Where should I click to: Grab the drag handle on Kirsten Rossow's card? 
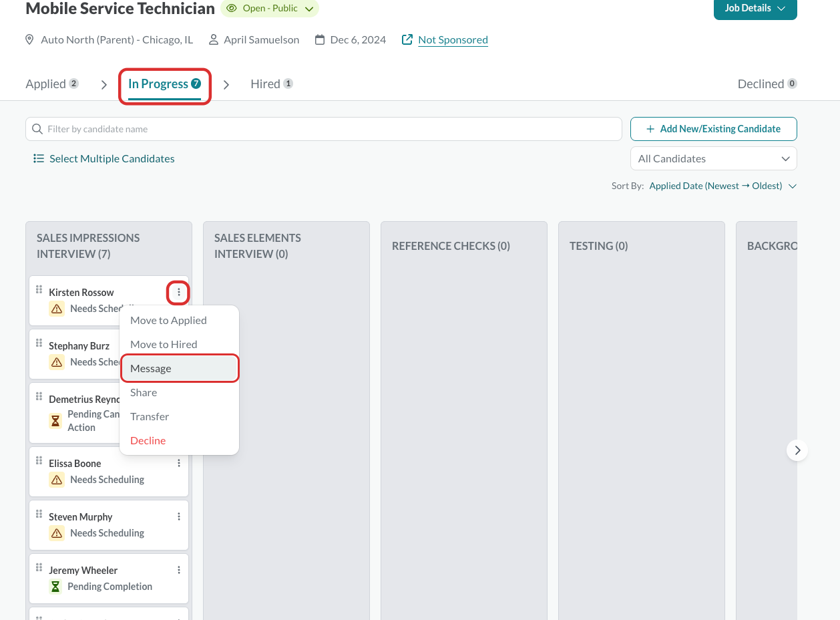click(x=39, y=289)
